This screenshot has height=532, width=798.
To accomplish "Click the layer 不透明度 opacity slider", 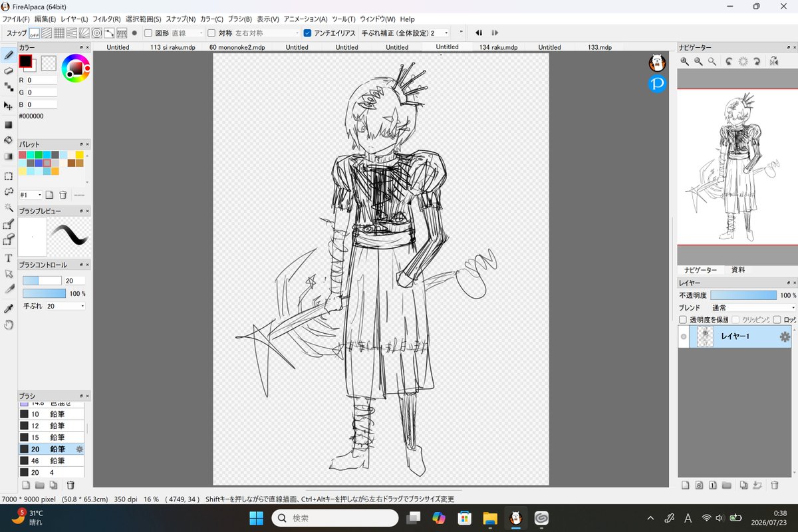I will [743, 295].
